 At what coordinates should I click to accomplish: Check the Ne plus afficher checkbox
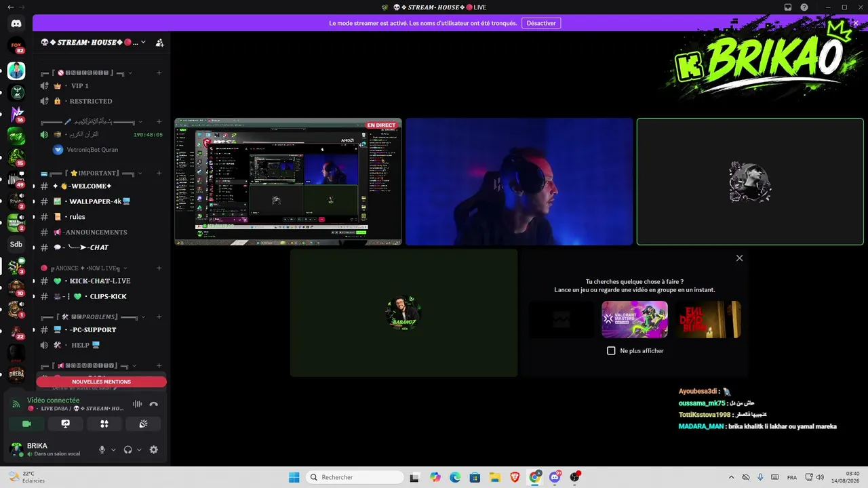tap(611, 350)
